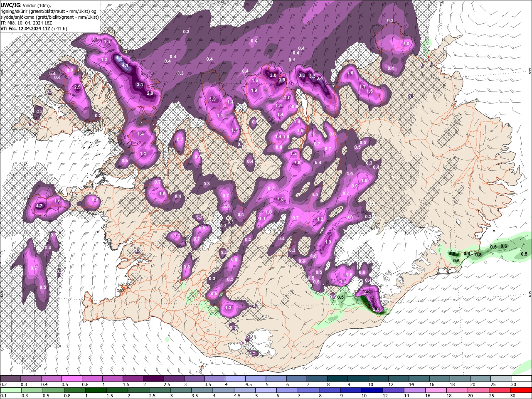Pick lower scale green swatch between 0.5 and 0.8
The width and height of the screenshot is (532, 399).
tap(54, 390)
